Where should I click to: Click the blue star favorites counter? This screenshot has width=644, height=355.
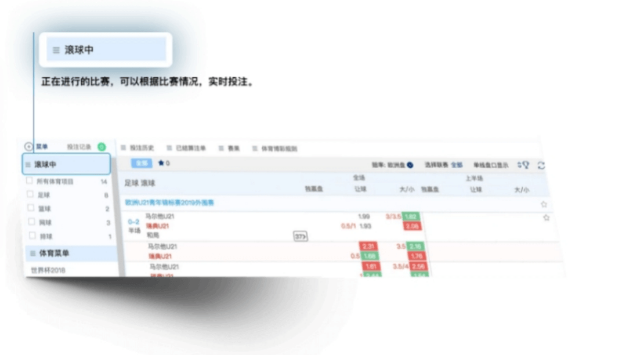click(164, 164)
